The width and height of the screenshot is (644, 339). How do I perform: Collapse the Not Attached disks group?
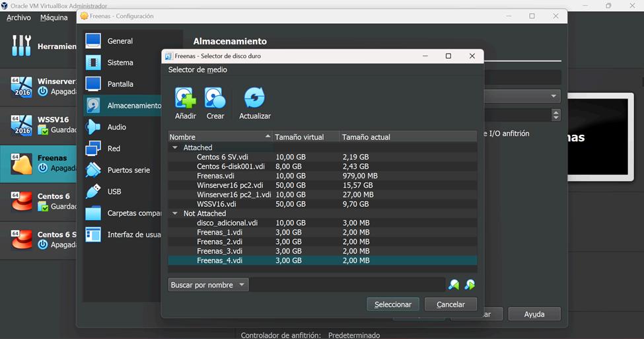point(175,213)
